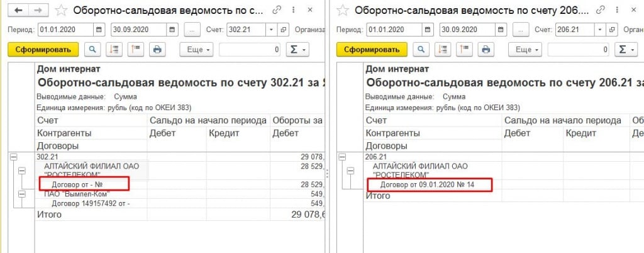
Task: Open calendar for end date 30.09.2020 in right window
Action: (x=500, y=30)
